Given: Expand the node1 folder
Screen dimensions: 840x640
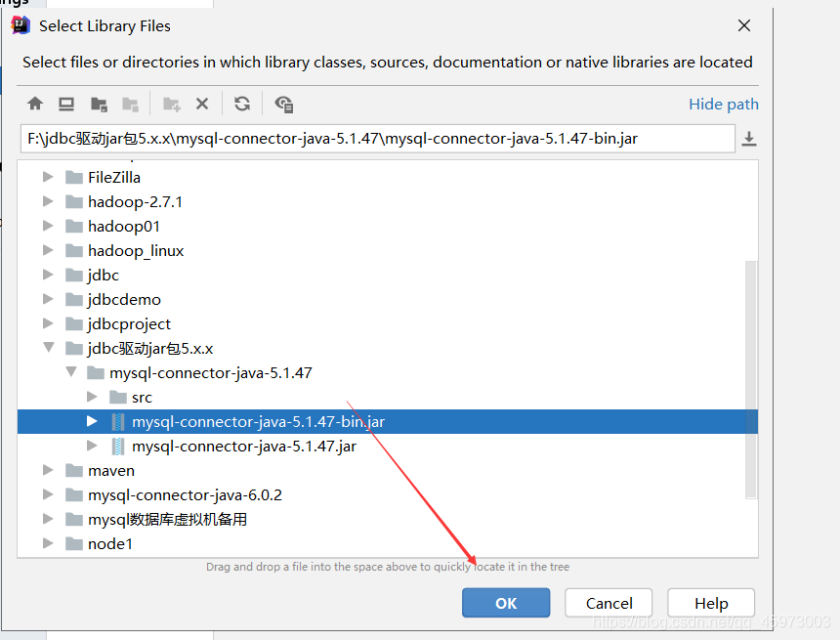Looking at the screenshot, I should [x=48, y=543].
